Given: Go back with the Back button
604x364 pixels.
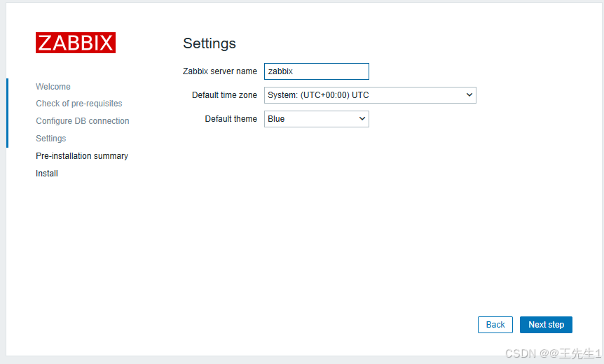Looking at the screenshot, I should [x=495, y=325].
